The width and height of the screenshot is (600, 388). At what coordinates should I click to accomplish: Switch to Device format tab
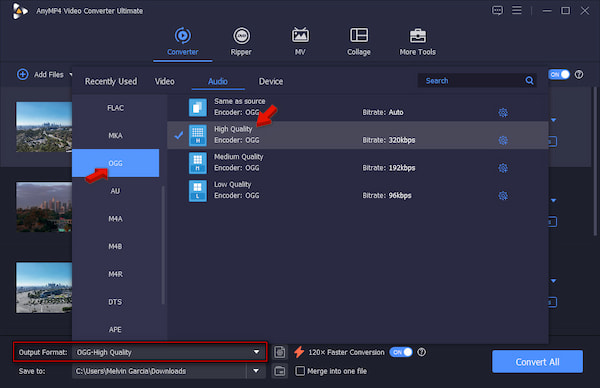tap(271, 81)
